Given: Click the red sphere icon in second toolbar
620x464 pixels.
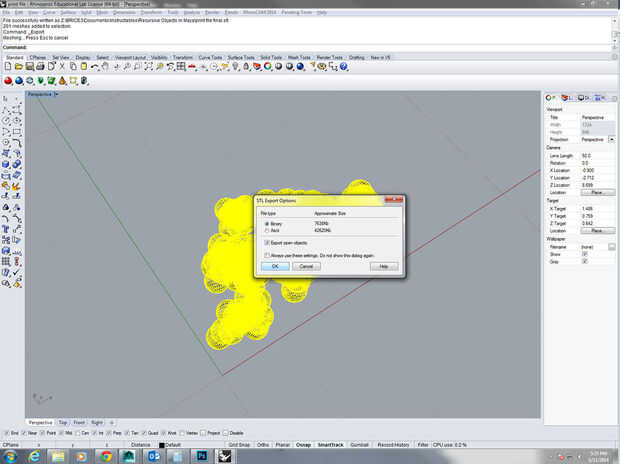Looking at the screenshot, I should 8,81.
